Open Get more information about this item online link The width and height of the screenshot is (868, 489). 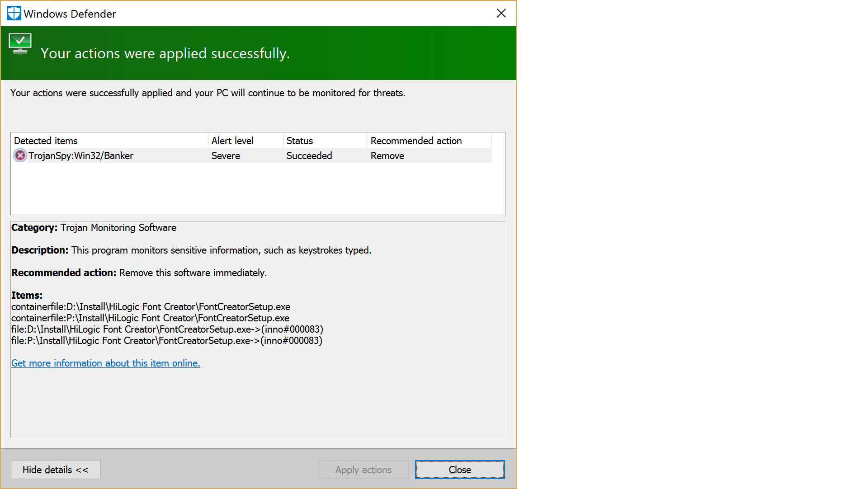click(x=106, y=363)
